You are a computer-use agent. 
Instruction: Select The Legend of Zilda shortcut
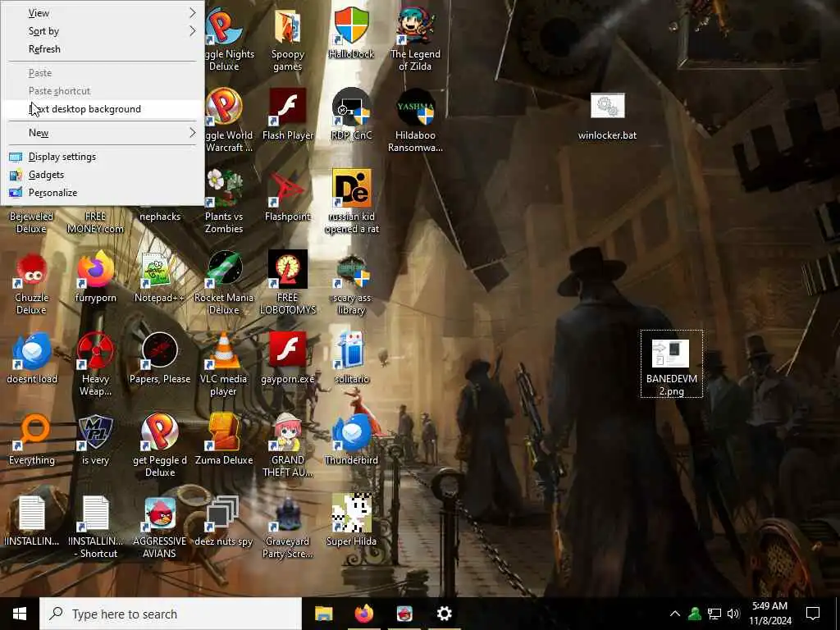point(415,25)
